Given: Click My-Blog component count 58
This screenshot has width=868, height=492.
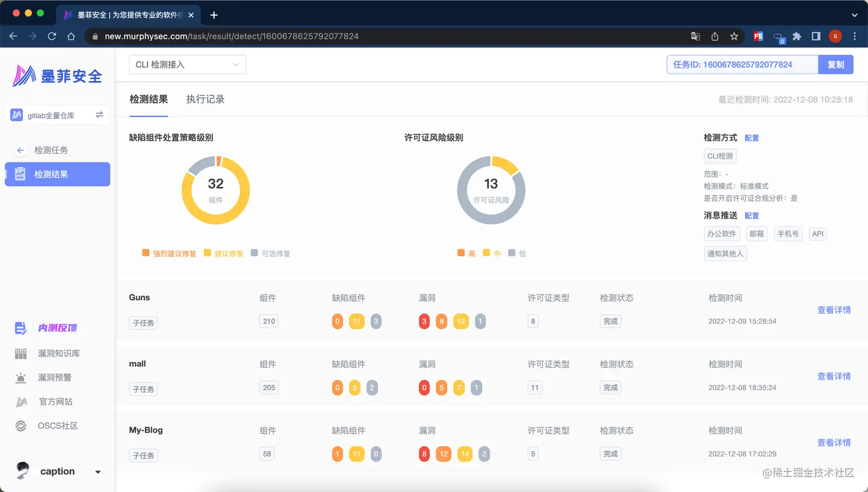Looking at the screenshot, I should tap(267, 454).
